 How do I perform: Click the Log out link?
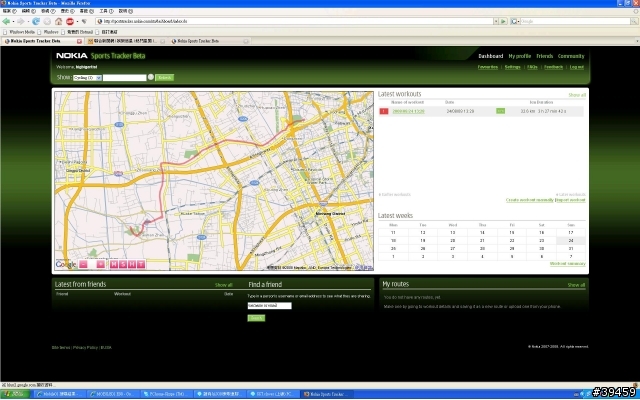[x=577, y=67]
